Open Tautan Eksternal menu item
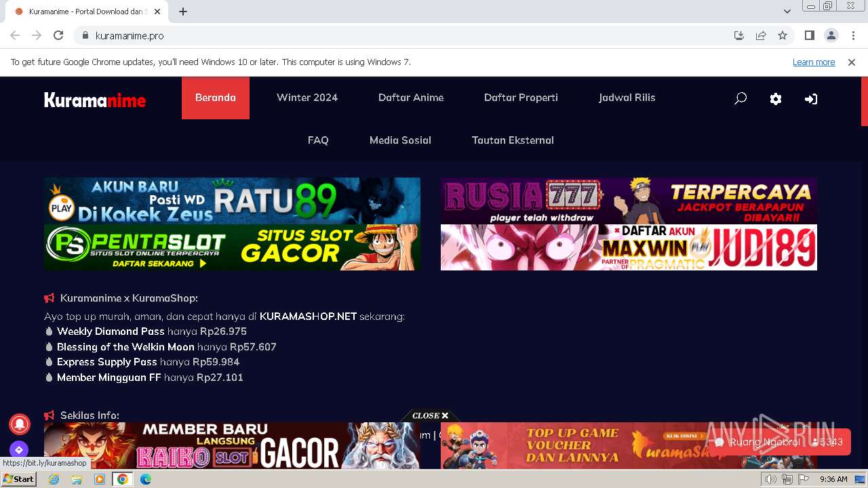The image size is (868, 488). click(x=513, y=140)
